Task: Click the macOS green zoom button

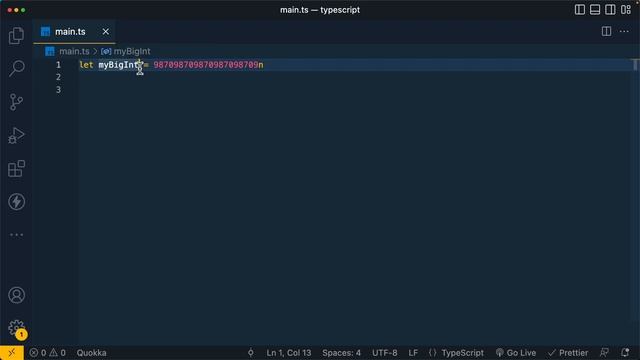Action: (23, 10)
